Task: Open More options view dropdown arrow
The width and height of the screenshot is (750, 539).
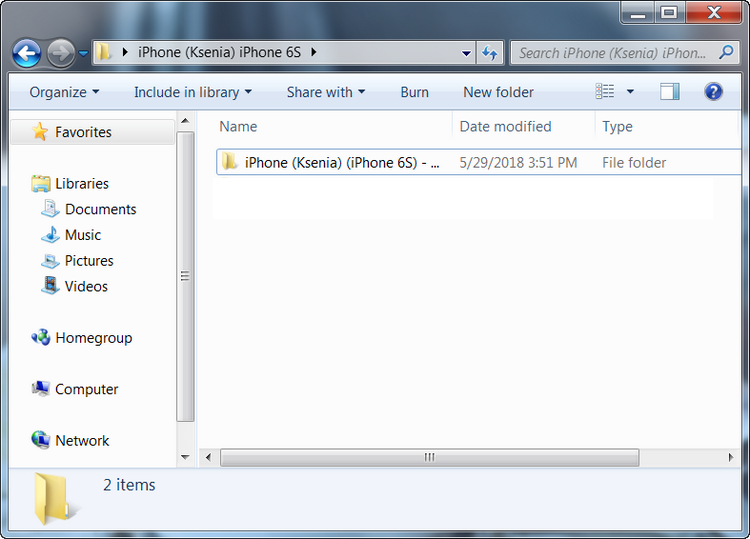Action: coord(630,91)
